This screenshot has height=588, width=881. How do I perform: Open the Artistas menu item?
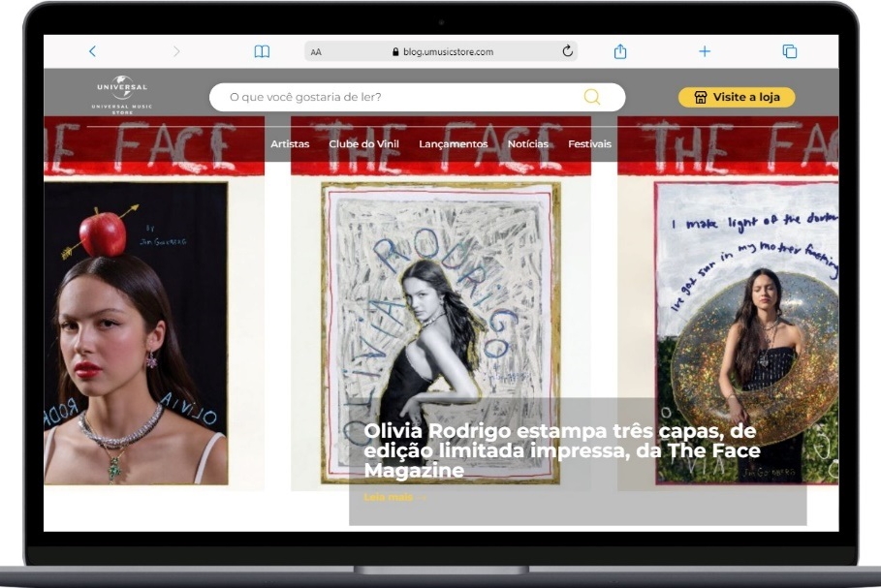click(290, 143)
